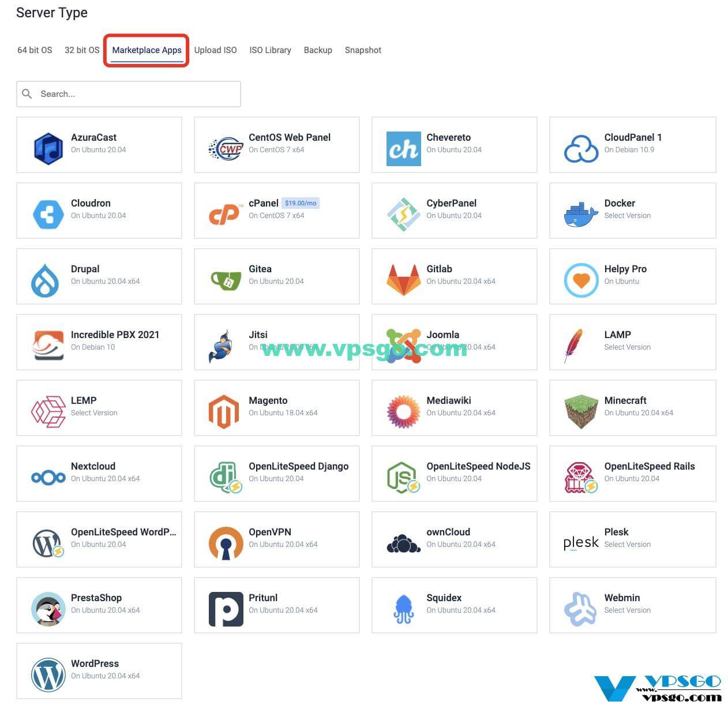
Task: Open the Snapshot tab
Action: (363, 50)
